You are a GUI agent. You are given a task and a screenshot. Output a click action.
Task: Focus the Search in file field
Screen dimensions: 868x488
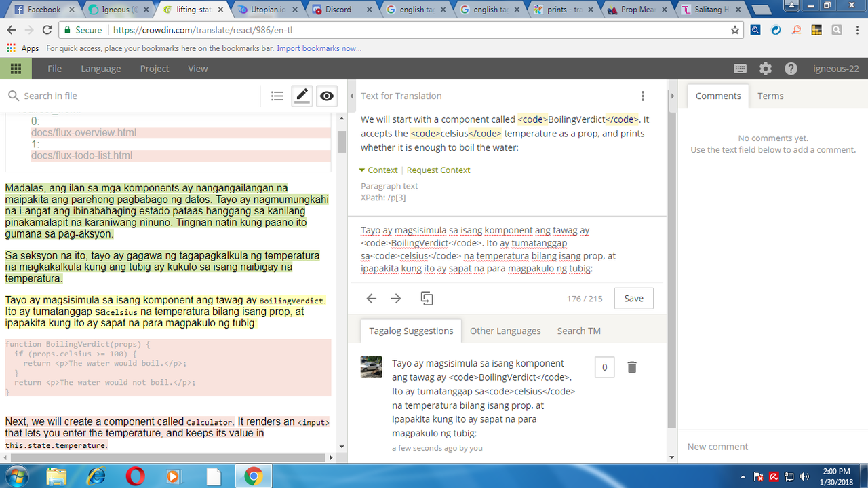coord(139,96)
